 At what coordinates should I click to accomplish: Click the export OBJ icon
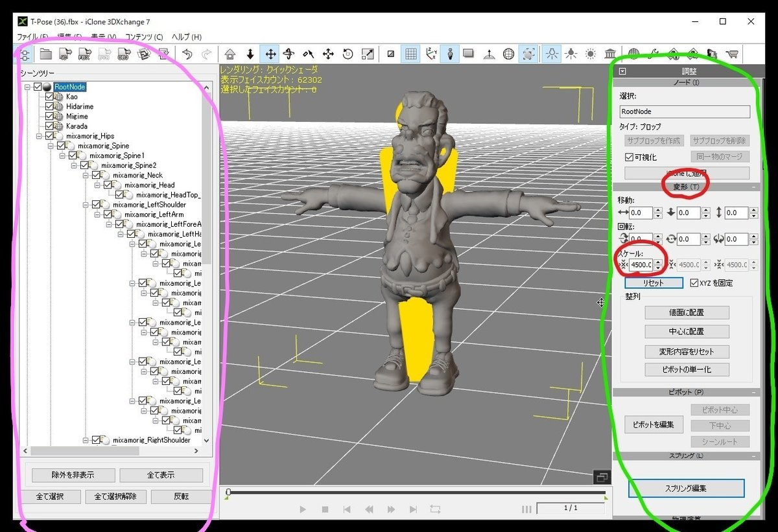pos(124,54)
